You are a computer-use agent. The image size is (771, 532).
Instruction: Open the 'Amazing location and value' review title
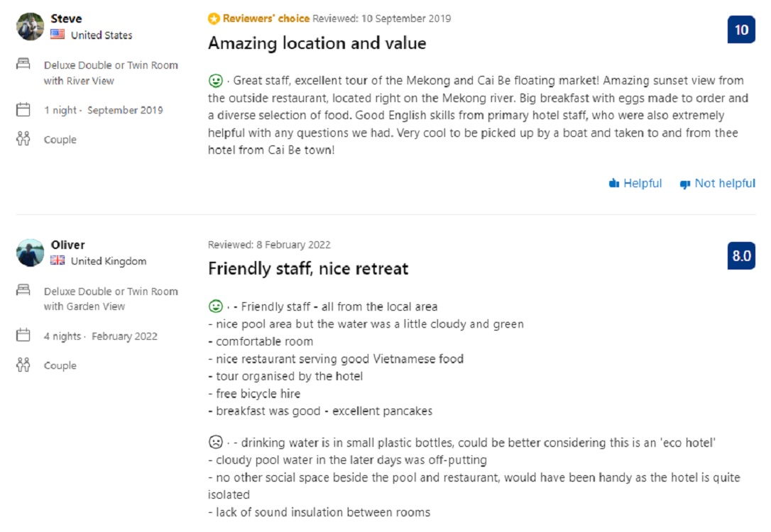coord(317,43)
